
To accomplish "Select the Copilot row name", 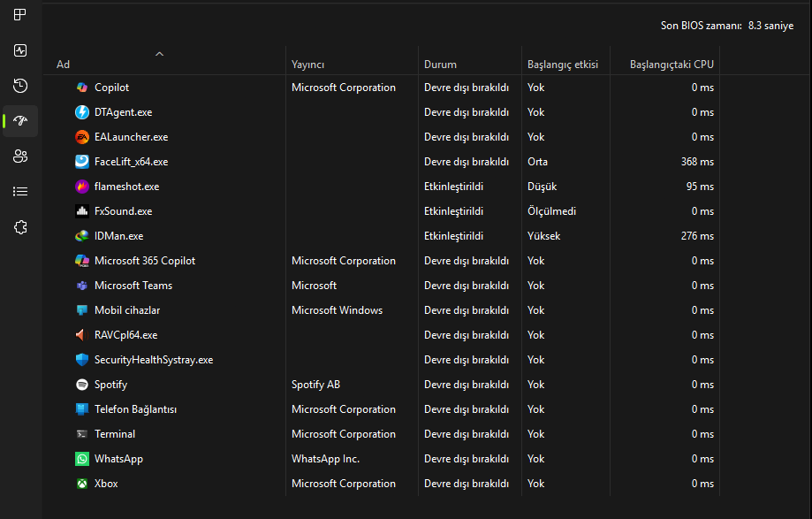I will [112, 88].
